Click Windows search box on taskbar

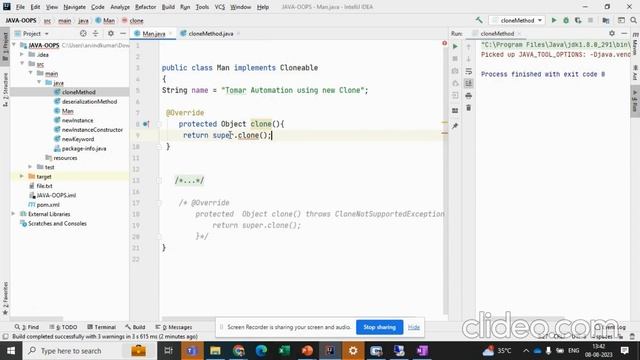tap(89, 351)
